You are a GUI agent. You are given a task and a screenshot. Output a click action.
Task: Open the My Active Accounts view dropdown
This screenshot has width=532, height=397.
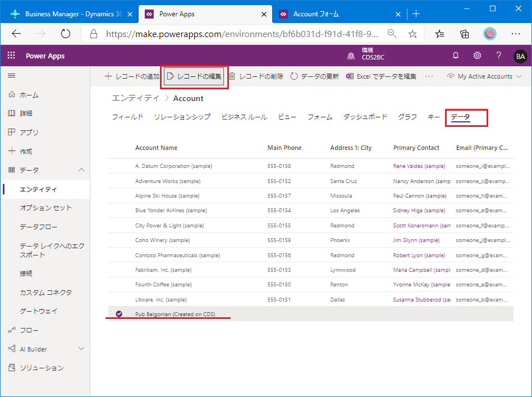(x=484, y=76)
